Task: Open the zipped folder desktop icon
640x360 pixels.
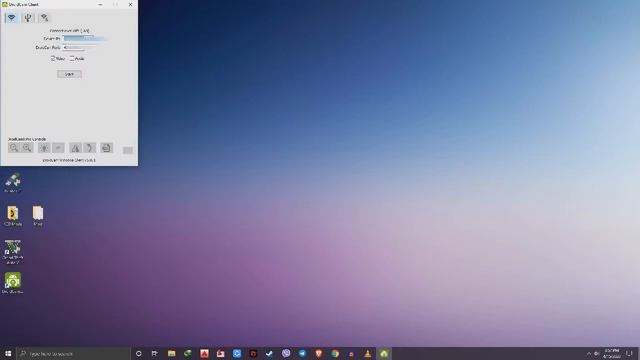Action: [13, 216]
